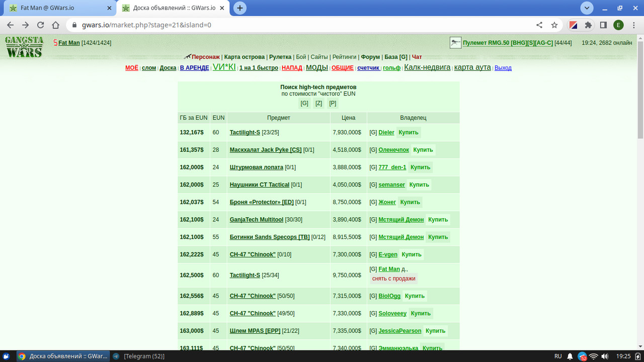
Task: Buy Наушники CT Tactical from semanser
Action: [419, 185]
